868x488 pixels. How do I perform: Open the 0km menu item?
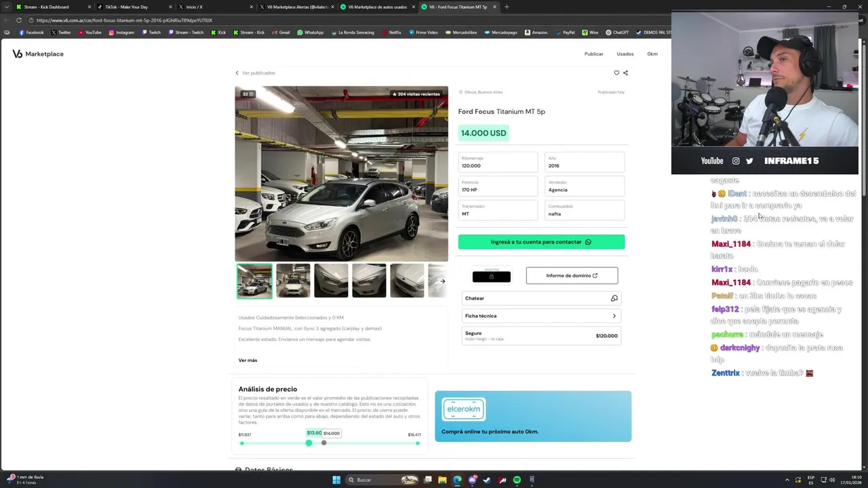click(x=652, y=54)
